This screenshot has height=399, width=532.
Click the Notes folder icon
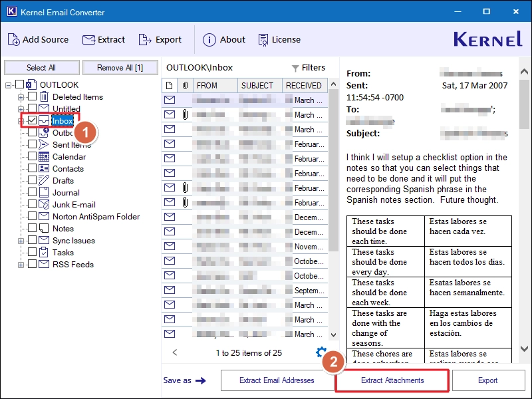click(44, 228)
